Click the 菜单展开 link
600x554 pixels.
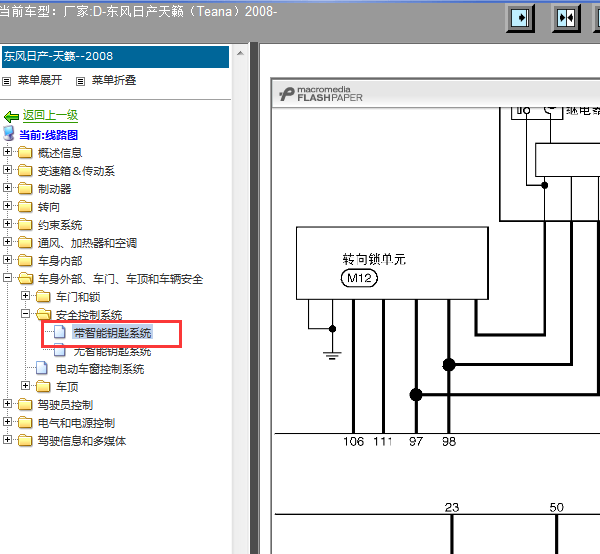[x=40, y=80]
